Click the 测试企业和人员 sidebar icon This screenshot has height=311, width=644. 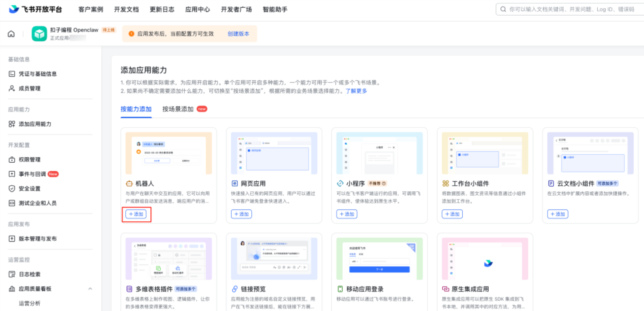pos(12,203)
